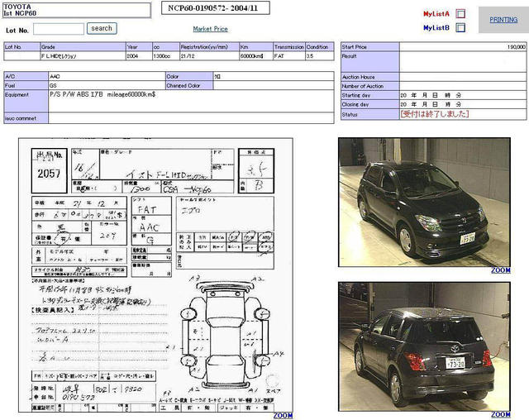Select the 2004 year cell
529x420 pixels.
tap(139, 56)
